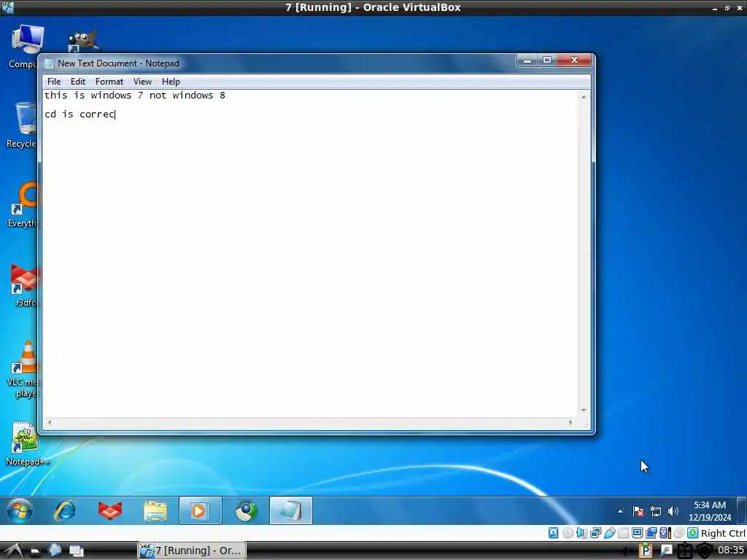The width and height of the screenshot is (747, 560).
Task: Open the host panel web browser icon
Action: click(x=55, y=551)
